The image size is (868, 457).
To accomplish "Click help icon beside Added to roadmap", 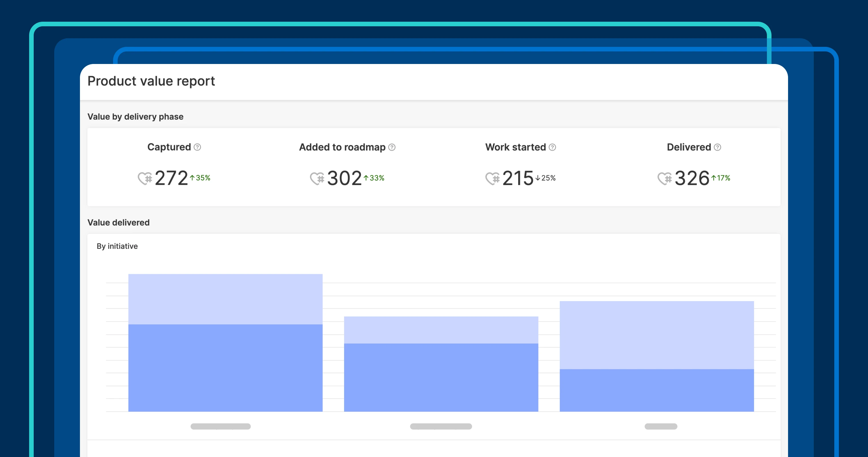I will point(391,147).
